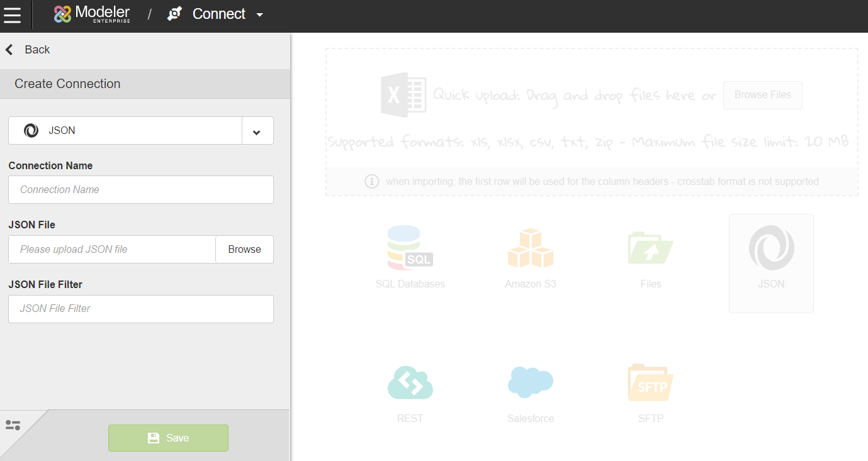Open the JSON connection type selector
Viewport: 868px width, 461px height.
coord(125,131)
